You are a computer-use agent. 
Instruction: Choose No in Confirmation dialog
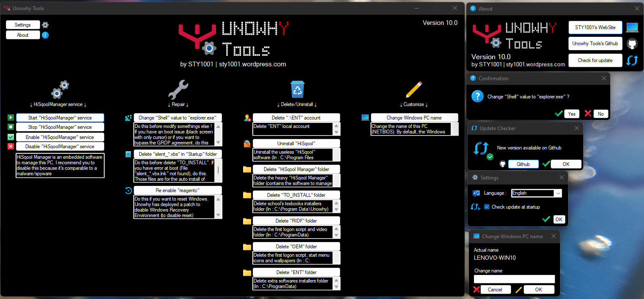(x=601, y=114)
